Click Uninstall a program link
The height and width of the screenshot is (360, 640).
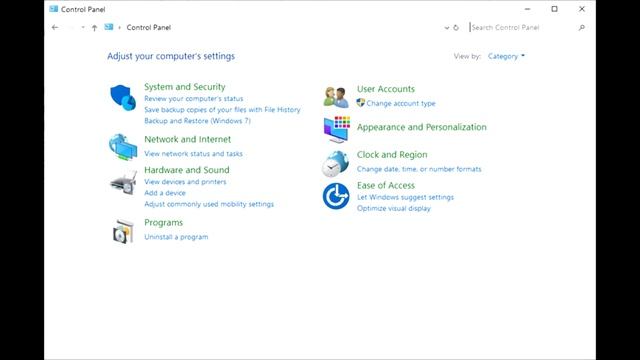pyautogui.click(x=176, y=237)
